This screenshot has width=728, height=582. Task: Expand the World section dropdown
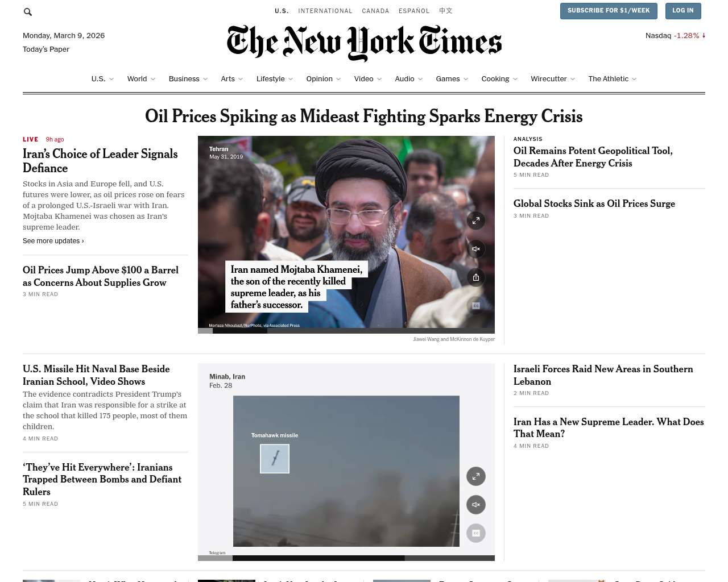(x=153, y=79)
